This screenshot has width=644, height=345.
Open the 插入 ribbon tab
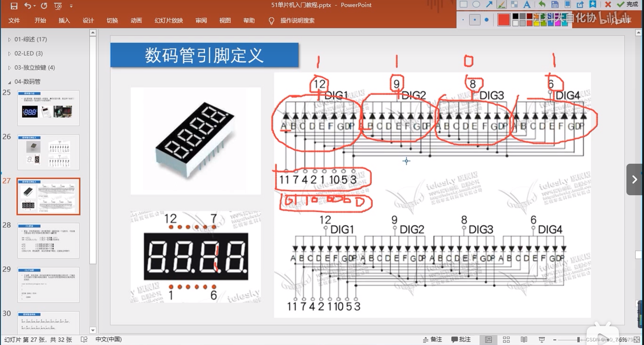(x=64, y=21)
